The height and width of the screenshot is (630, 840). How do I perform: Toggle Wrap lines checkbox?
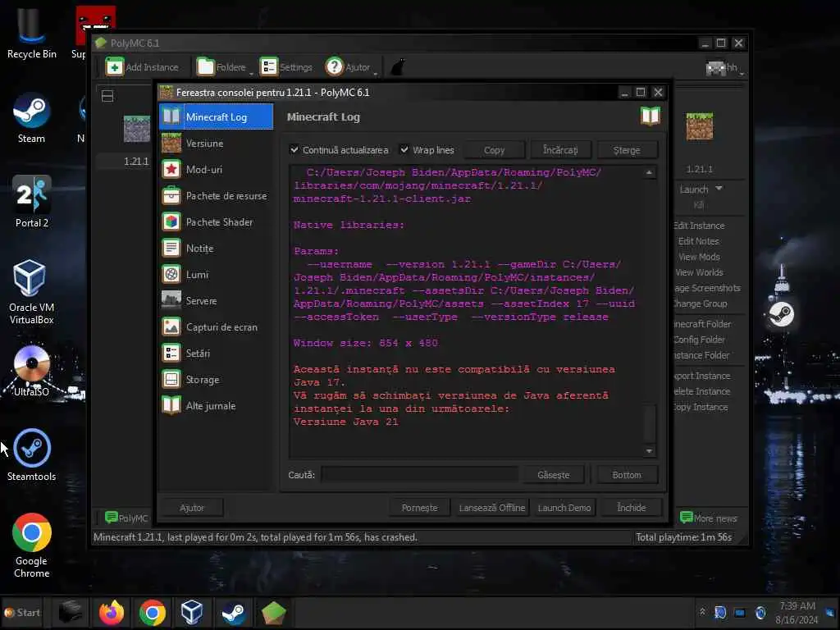(404, 150)
